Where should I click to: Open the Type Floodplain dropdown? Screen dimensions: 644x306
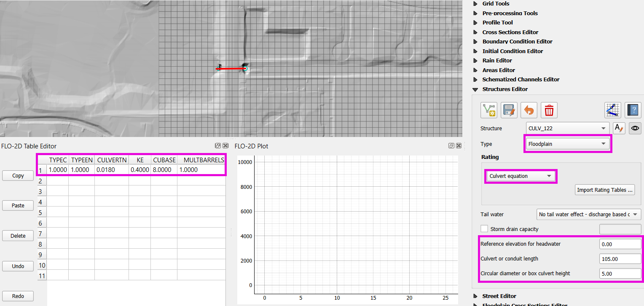click(x=568, y=144)
